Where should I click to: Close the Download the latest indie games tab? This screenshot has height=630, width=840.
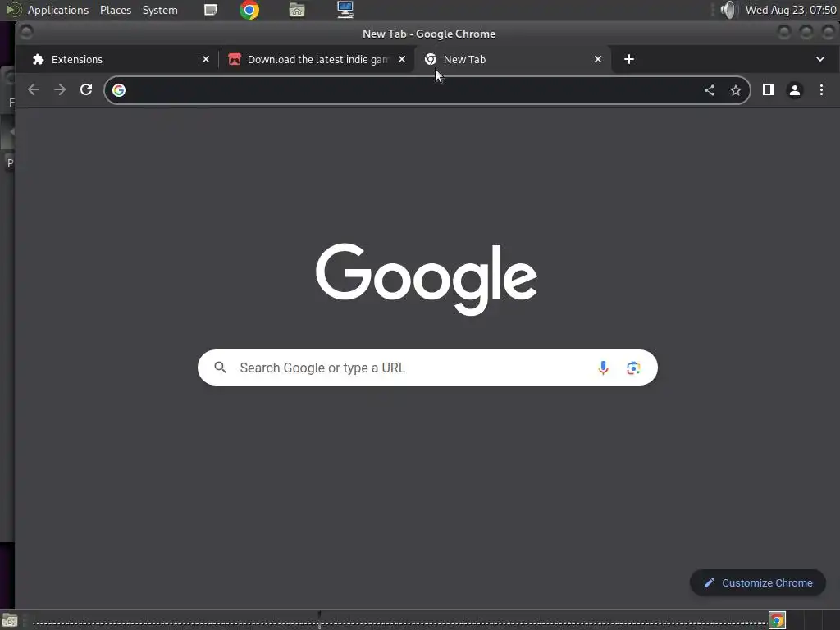(x=402, y=59)
